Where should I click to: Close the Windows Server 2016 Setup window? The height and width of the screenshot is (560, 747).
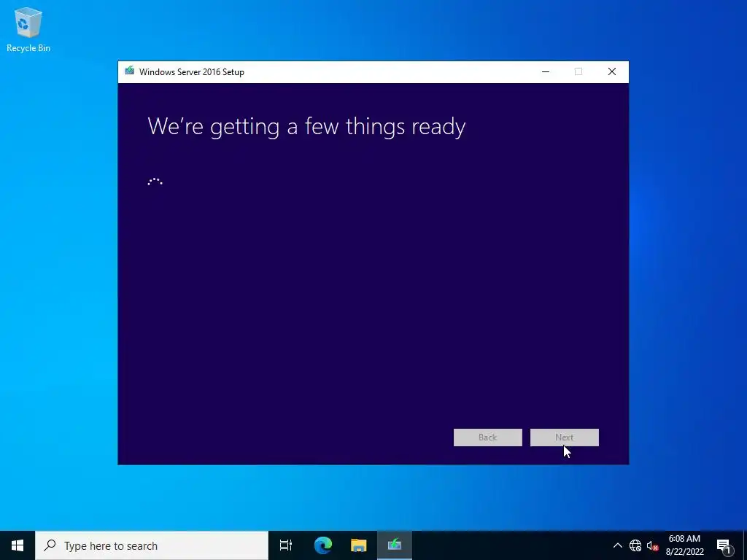(612, 72)
